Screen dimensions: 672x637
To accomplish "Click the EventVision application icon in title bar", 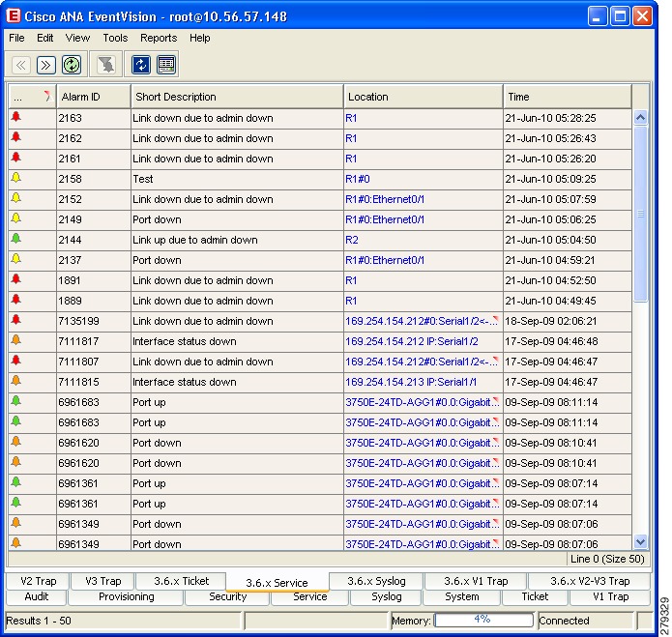I will [x=14, y=16].
